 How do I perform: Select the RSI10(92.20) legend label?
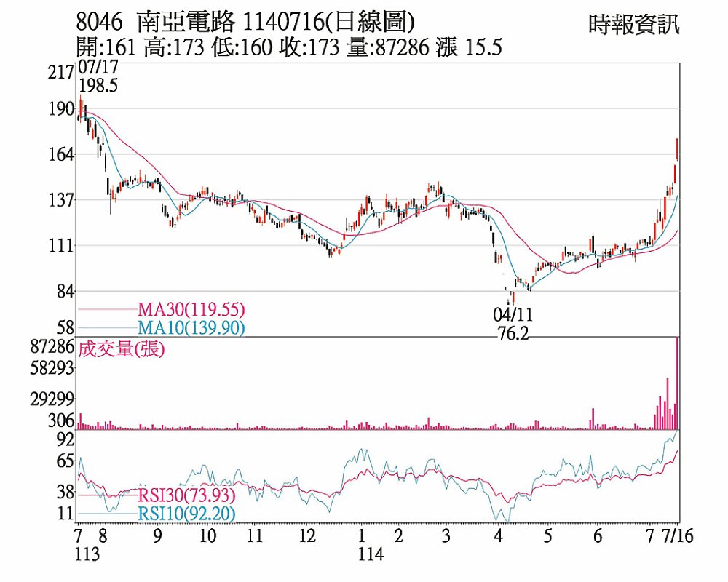(186, 514)
